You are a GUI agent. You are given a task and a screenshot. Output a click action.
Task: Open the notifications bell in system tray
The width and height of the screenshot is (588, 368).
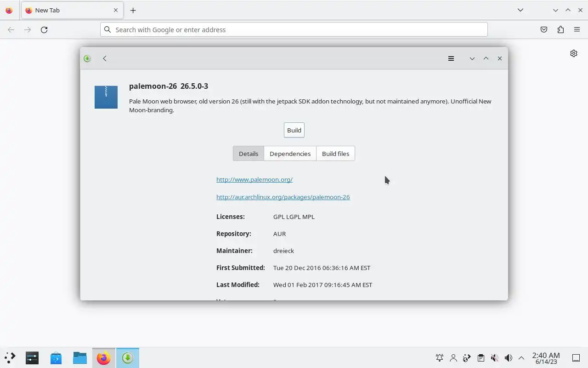coord(440,358)
